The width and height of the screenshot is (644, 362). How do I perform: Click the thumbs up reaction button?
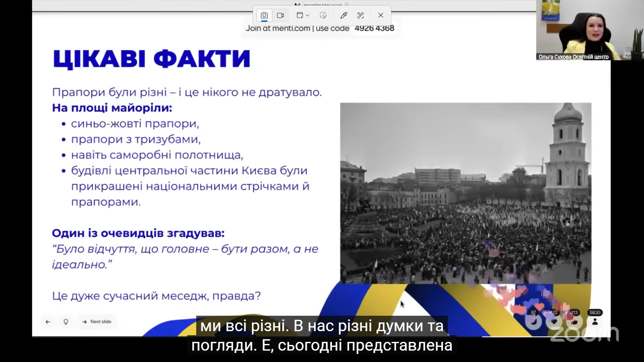point(575,322)
